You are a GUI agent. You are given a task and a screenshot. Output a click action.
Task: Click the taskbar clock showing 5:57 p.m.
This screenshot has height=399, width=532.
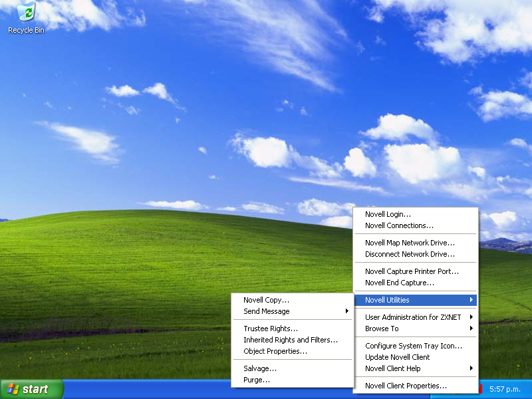point(505,389)
